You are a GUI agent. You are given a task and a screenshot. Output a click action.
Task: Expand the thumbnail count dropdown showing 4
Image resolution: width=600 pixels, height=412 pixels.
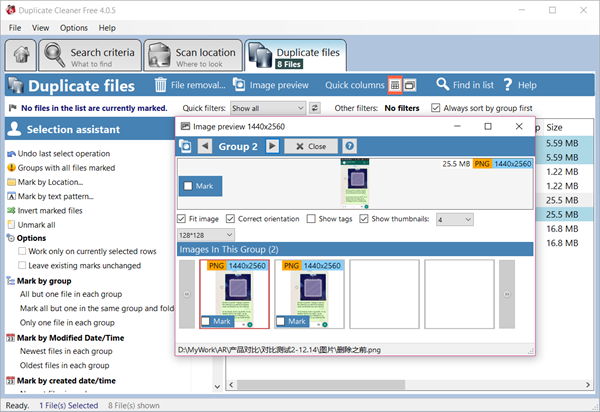coord(453,218)
